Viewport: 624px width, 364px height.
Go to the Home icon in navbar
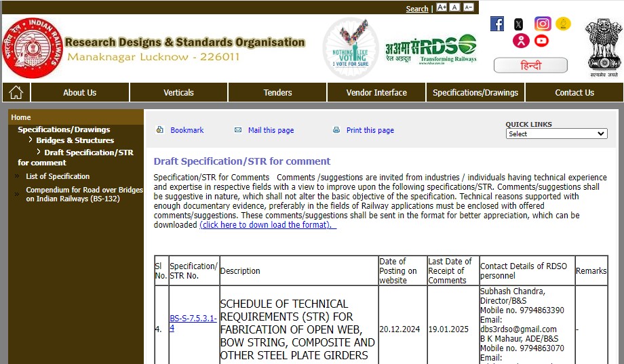point(16,92)
